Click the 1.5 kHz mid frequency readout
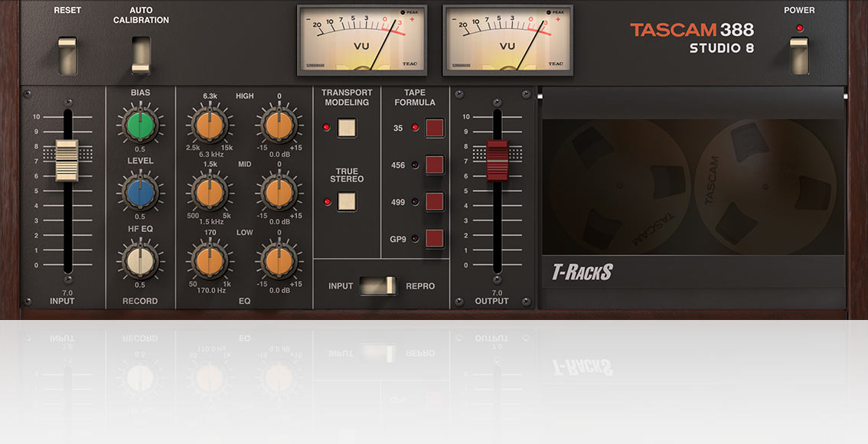This screenshot has height=444, width=868. (x=210, y=222)
